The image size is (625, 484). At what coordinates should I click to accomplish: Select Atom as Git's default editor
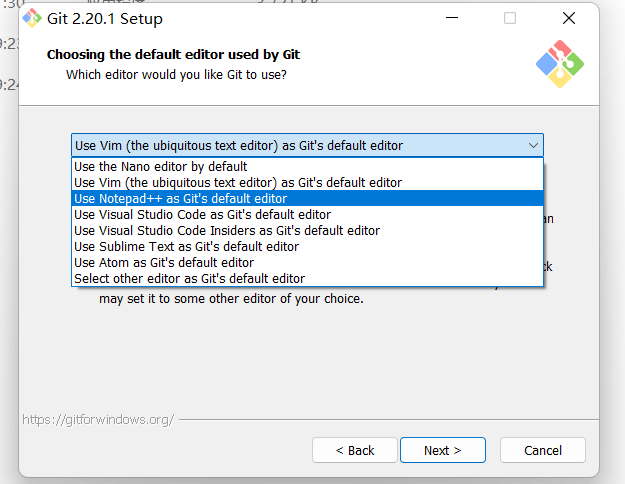tap(164, 263)
